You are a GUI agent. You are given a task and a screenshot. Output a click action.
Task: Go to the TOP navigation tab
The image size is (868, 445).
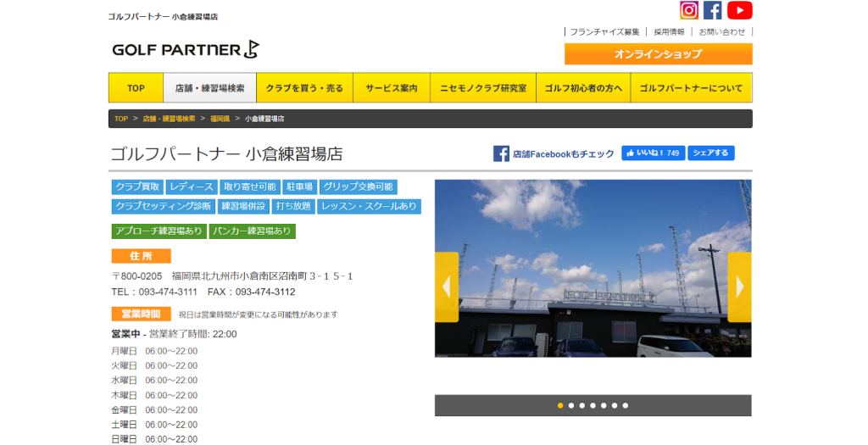(136, 88)
